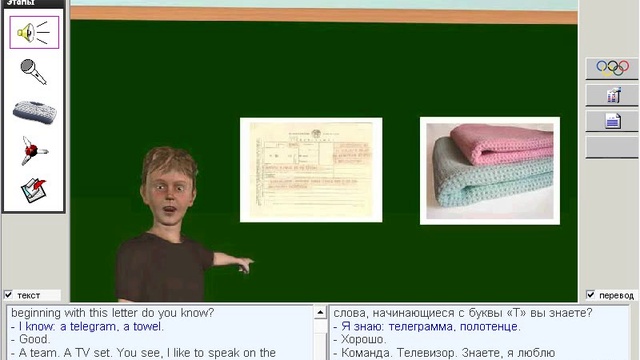640x360 pixels.
Task: Toggle the текст checkbox
Action: [x=8, y=295]
